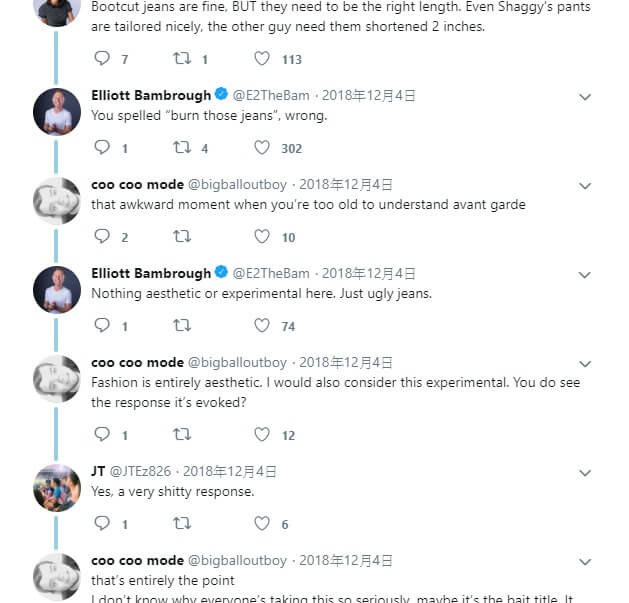The image size is (629, 603).
Task: Open dropdown arrow on JT's tweet
Action: click(586, 472)
